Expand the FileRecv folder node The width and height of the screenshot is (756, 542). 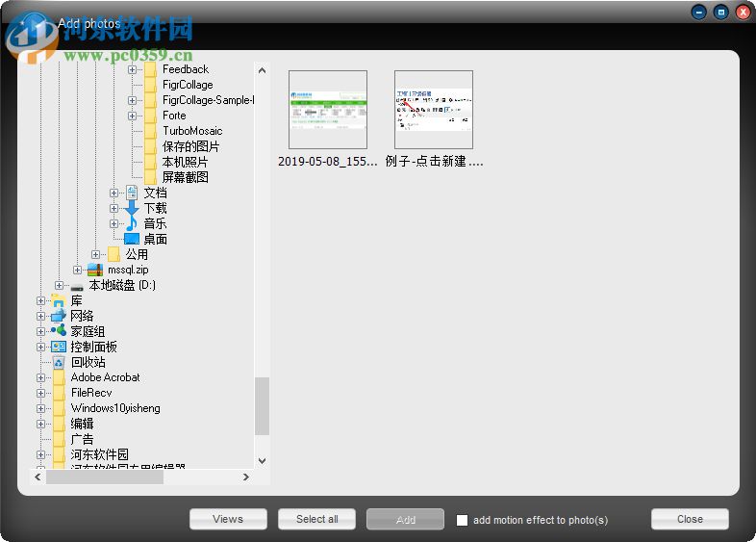pyautogui.click(x=40, y=394)
